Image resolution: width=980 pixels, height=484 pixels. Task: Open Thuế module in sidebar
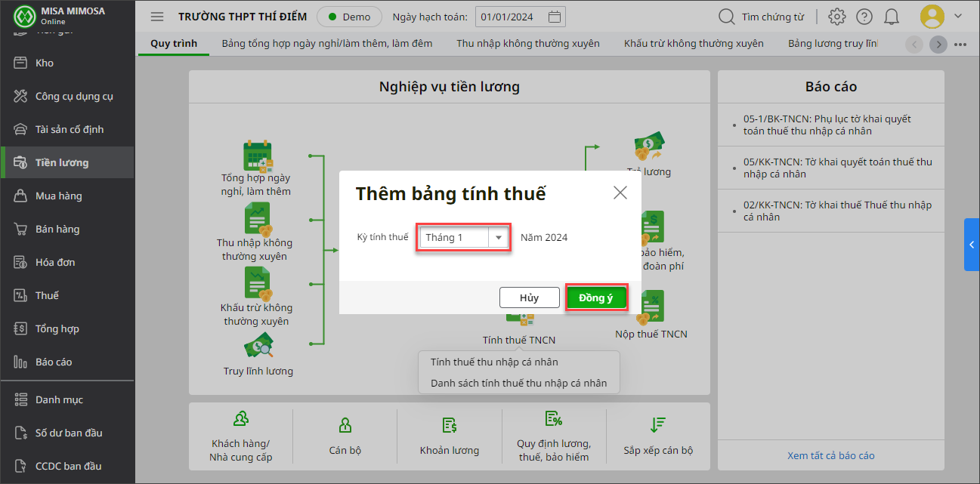pos(67,295)
